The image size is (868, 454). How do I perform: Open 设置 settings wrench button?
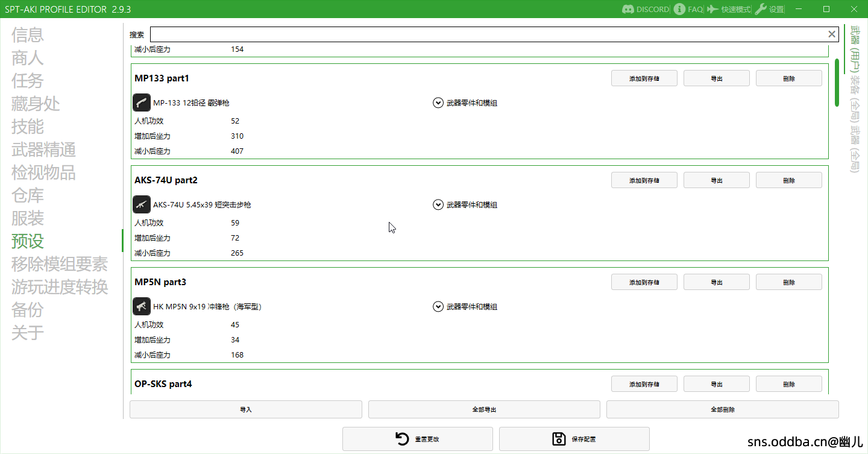(x=770, y=9)
